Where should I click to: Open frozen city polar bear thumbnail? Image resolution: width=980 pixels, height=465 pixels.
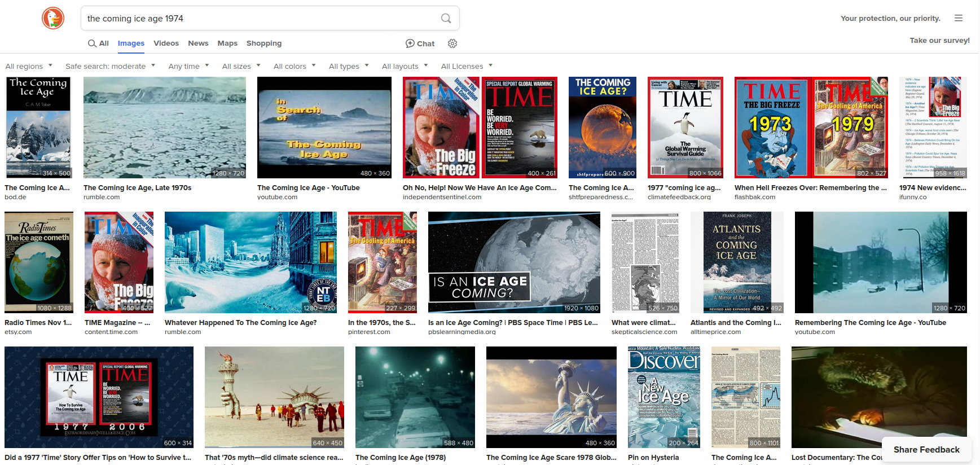click(x=251, y=262)
